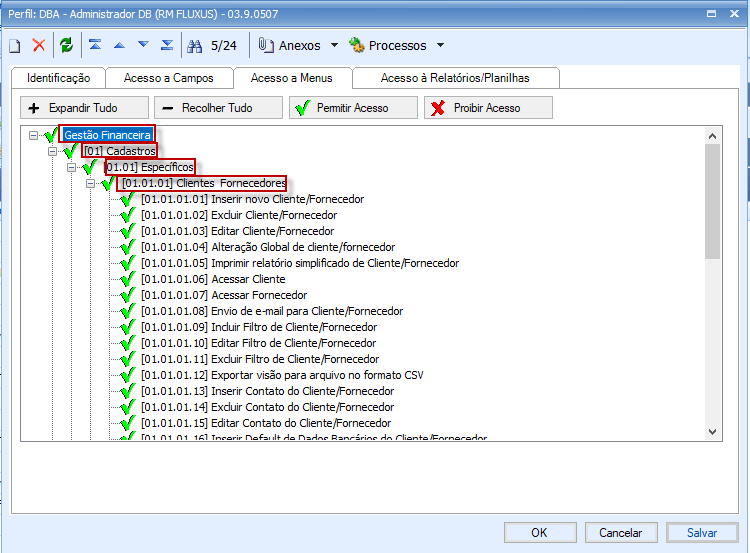Toggle the check of Editar Cliente/Fornecedor
This screenshot has width=750, height=553.
point(127,231)
